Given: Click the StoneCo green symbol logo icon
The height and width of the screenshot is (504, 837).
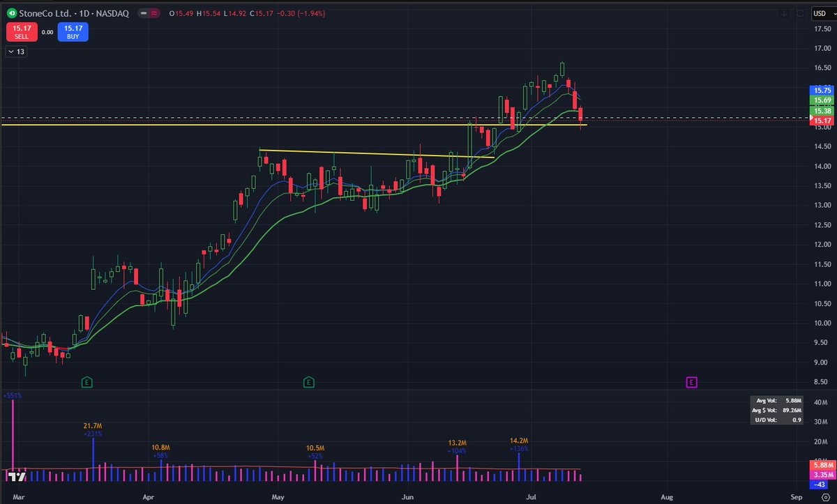Looking at the screenshot, I should click(11, 13).
